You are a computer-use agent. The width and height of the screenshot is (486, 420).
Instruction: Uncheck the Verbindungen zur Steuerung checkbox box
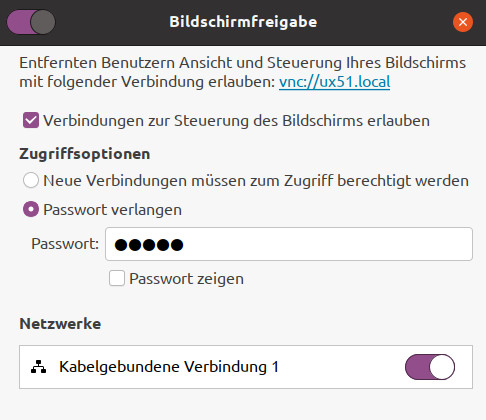pyautogui.click(x=31, y=120)
